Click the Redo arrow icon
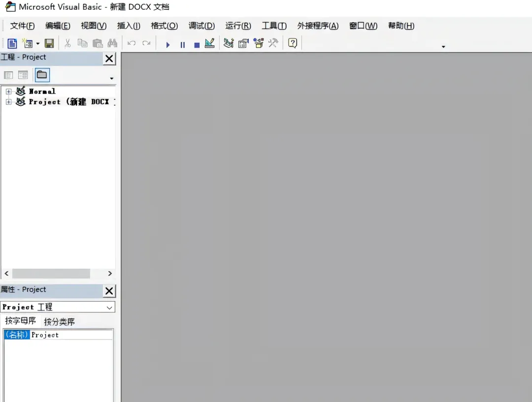Viewport: 532px width, 402px height. [x=146, y=43]
